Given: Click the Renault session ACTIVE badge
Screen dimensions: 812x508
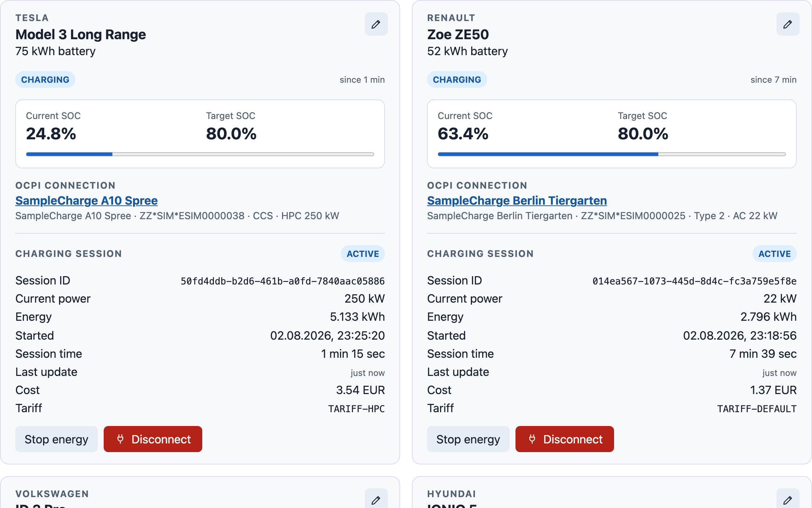Looking at the screenshot, I should 775,254.
